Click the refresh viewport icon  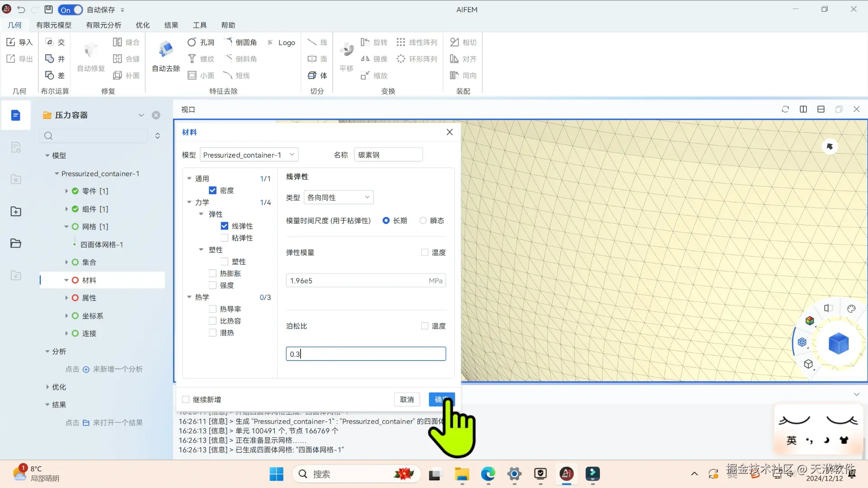point(785,109)
